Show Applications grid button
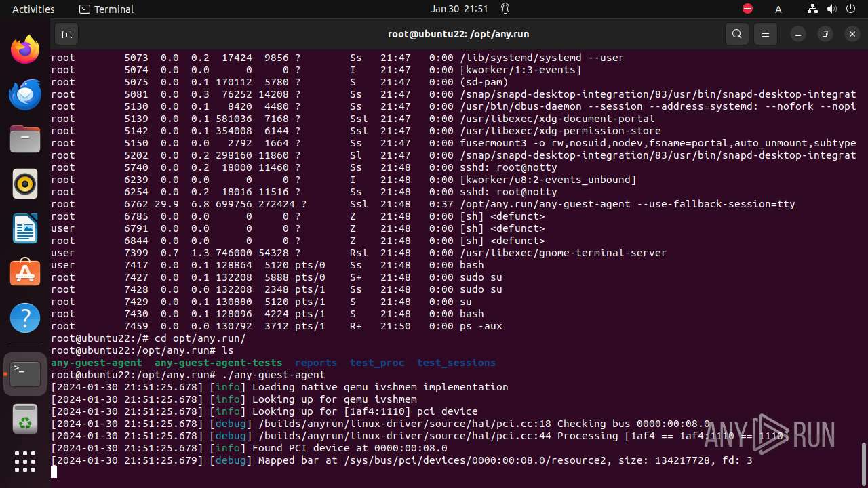 coord(25,462)
